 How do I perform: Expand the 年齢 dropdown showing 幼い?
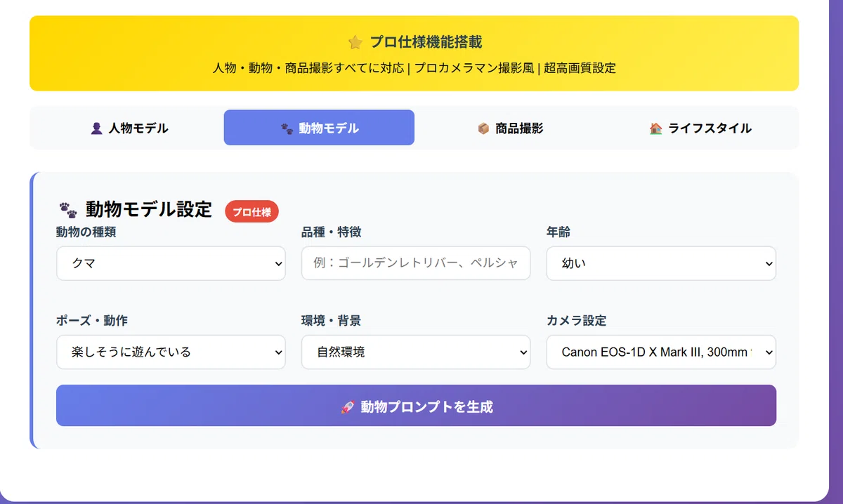coord(661,263)
